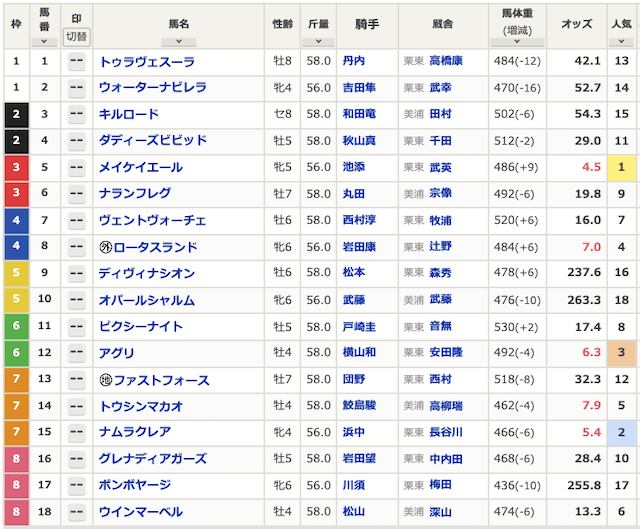640x529 pixels.
Task: Sort by horse number dropdown arrow
Action: 44,42
